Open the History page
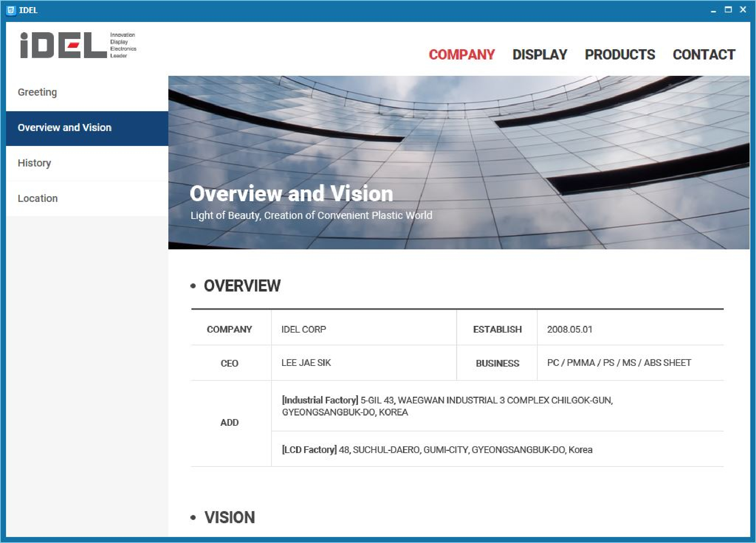This screenshot has width=756, height=543. coord(87,163)
